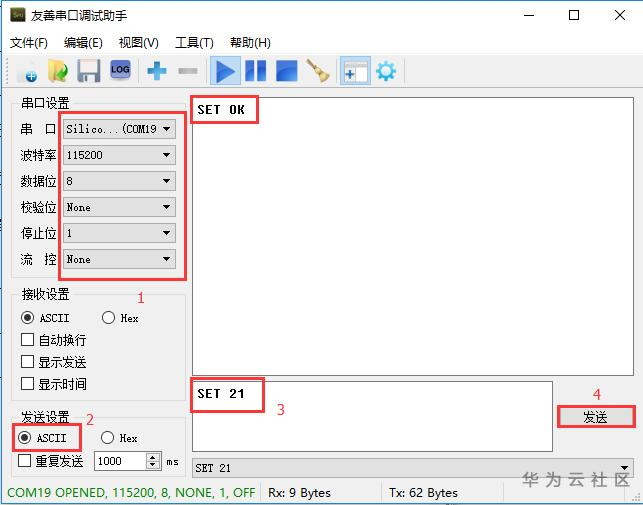Minimize the window
Viewport: 643px width, 505px height.
click(x=529, y=16)
